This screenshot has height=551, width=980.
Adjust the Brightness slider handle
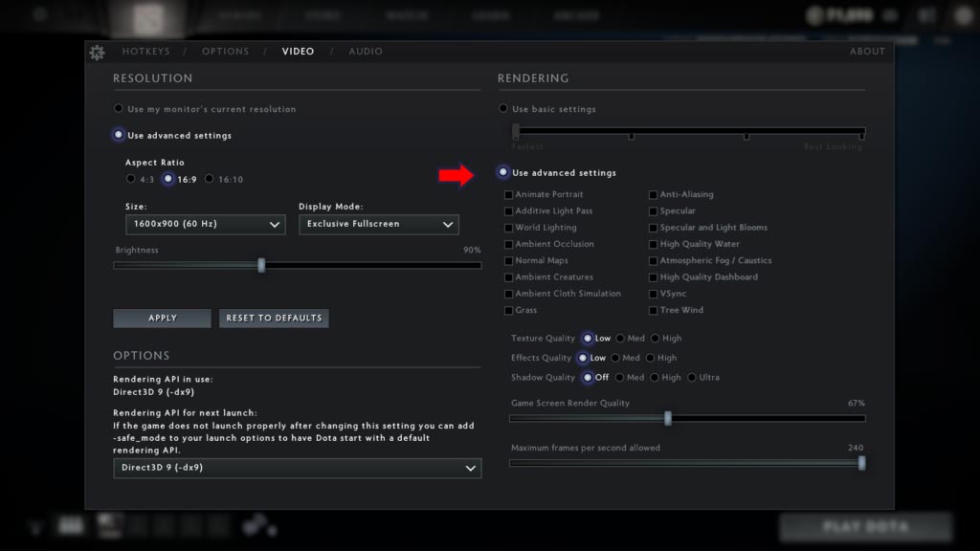click(x=261, y=265)
